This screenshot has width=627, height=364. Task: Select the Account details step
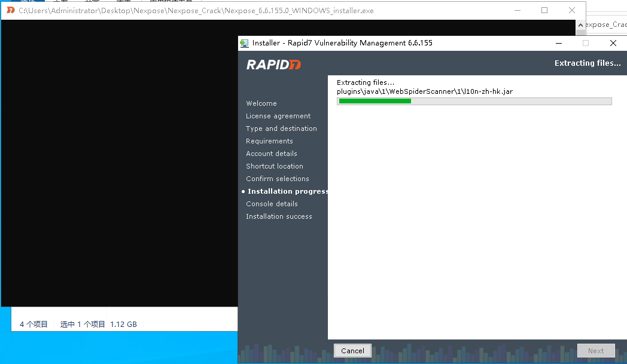coord(272,154)
